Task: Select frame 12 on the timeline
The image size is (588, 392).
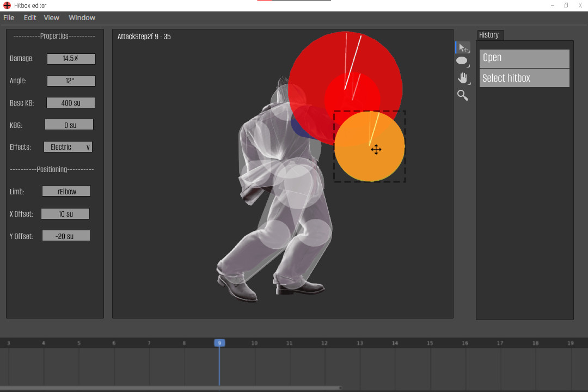Action: pos(324,343)
